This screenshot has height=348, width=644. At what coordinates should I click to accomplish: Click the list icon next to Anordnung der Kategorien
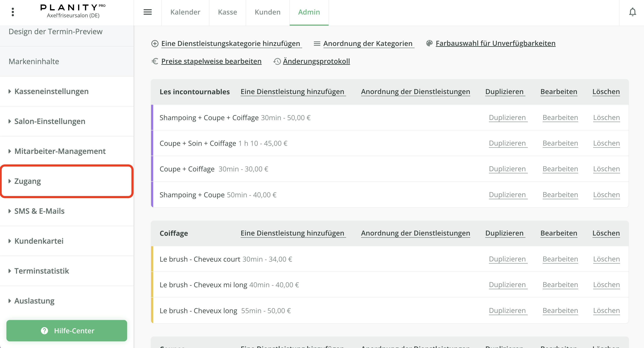pos(317,43)
